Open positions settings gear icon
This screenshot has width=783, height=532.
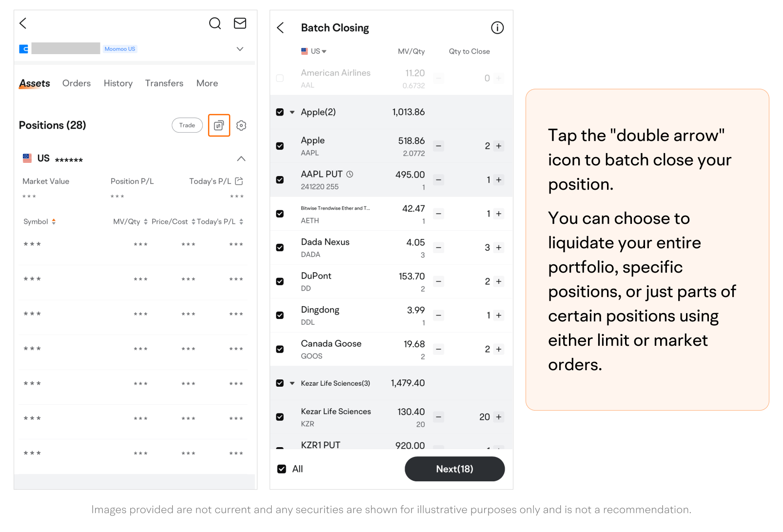tap(241, 125)
